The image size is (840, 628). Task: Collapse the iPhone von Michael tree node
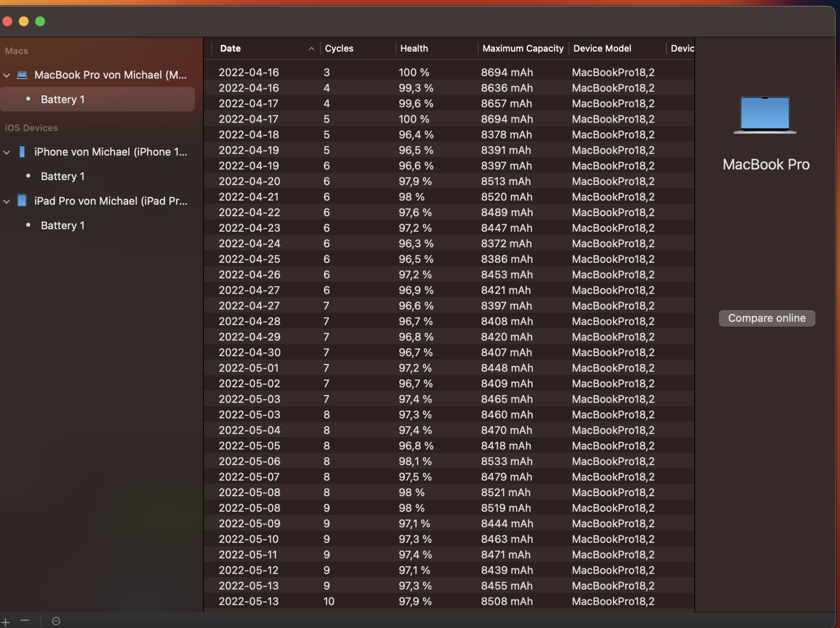point(7,152)
